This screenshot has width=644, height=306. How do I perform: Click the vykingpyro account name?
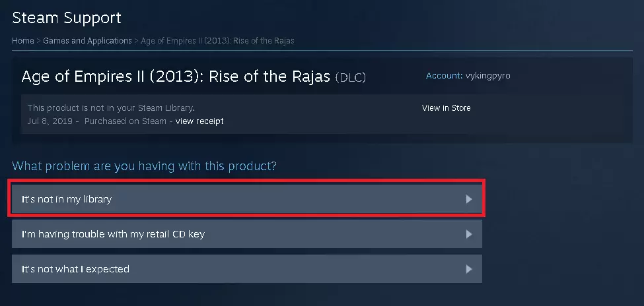pos(487,76)
